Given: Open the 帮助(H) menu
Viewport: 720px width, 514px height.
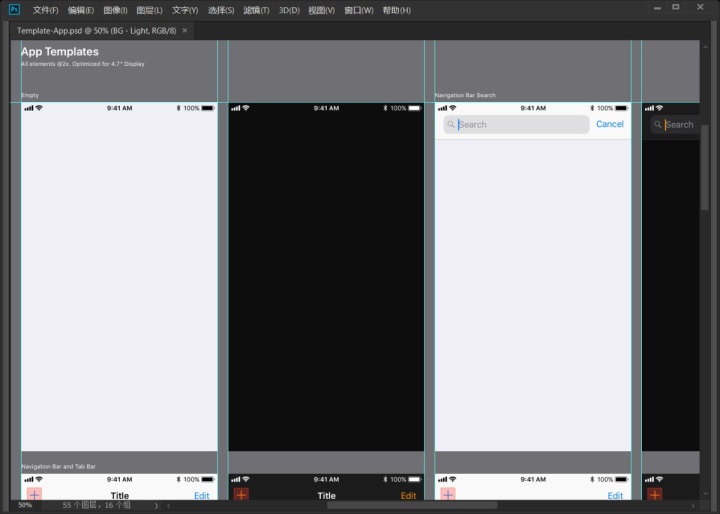Looking at the screenshot, I should tap(397, 10).
